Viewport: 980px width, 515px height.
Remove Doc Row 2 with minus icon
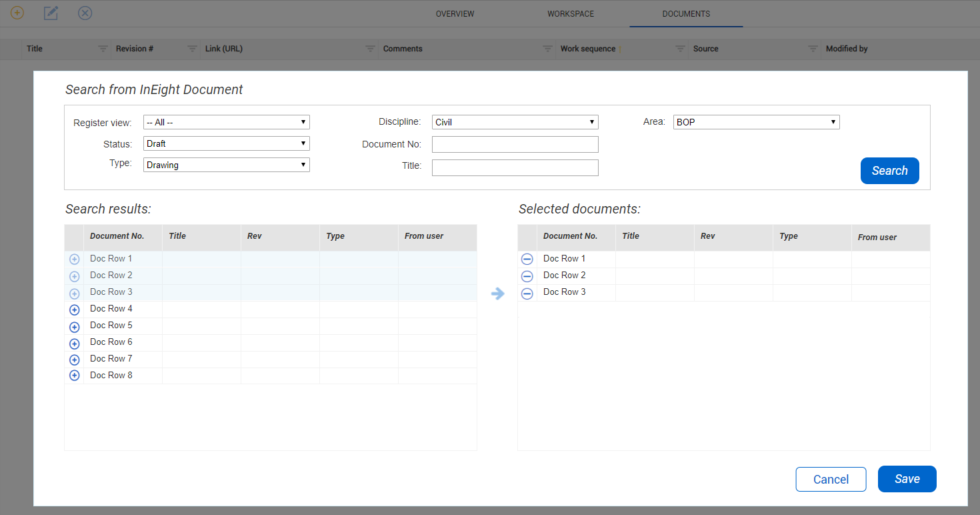527,276
